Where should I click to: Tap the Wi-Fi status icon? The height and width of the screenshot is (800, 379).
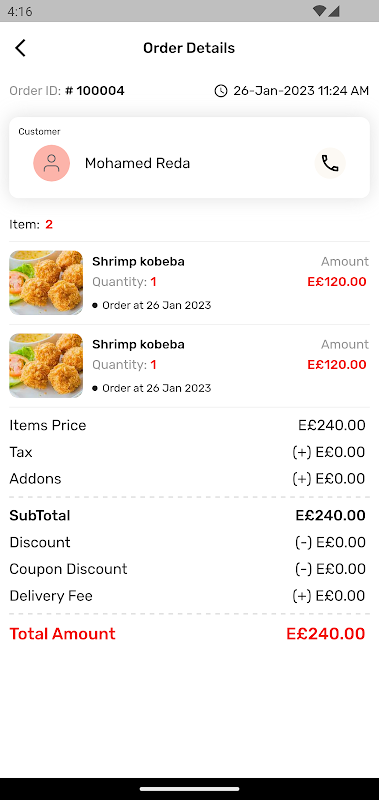pyautogui.click(x=320, y=11)
